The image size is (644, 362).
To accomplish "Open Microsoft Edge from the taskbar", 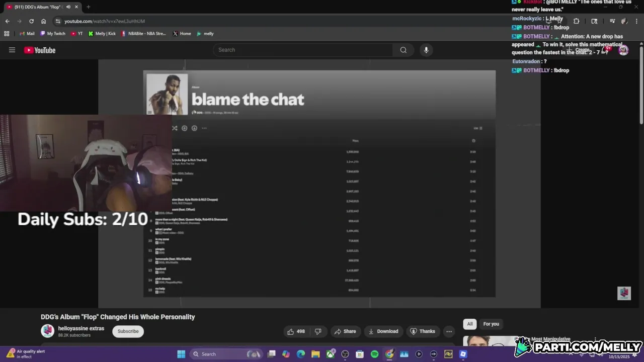I will coord(301,354).
